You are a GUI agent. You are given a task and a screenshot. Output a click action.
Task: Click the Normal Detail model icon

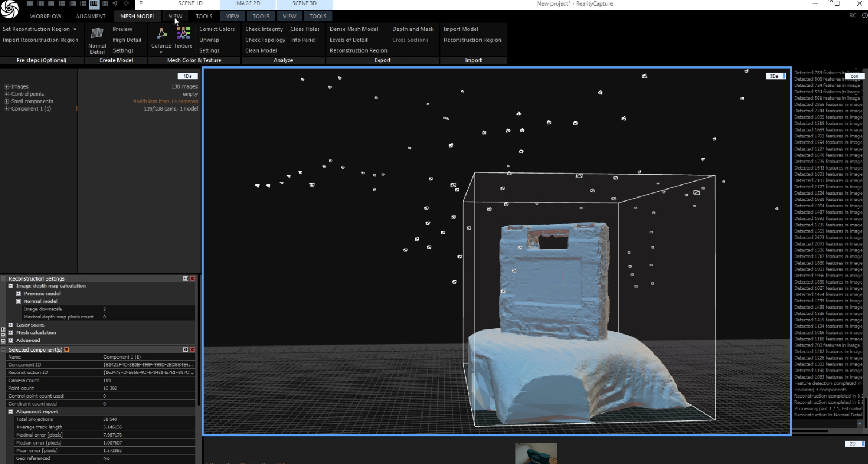click(97, 34)
